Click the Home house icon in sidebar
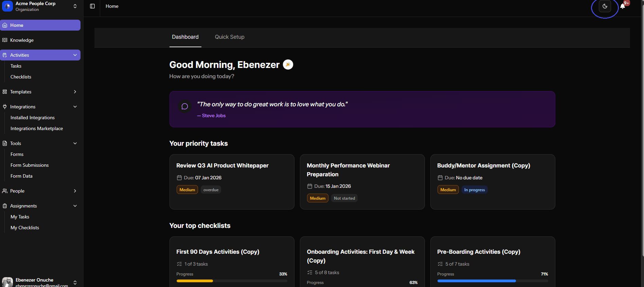The height and width of the screenshot is (287, 644). [x=5, y=25]
